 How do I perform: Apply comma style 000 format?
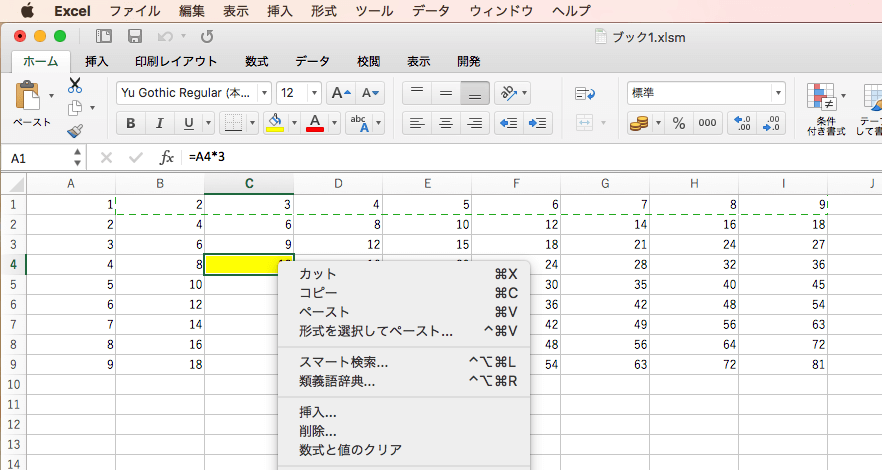pos(707,123)
